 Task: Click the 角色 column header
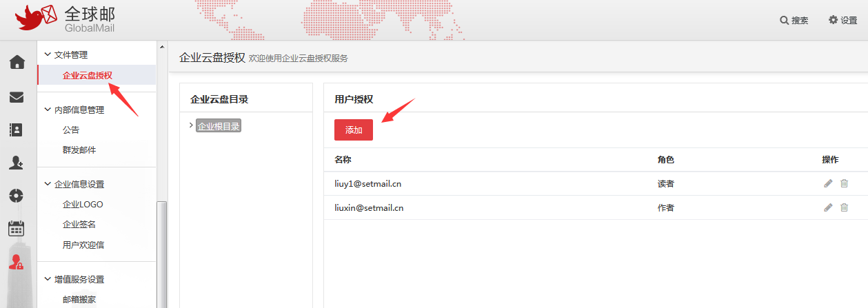pos(666,159)
